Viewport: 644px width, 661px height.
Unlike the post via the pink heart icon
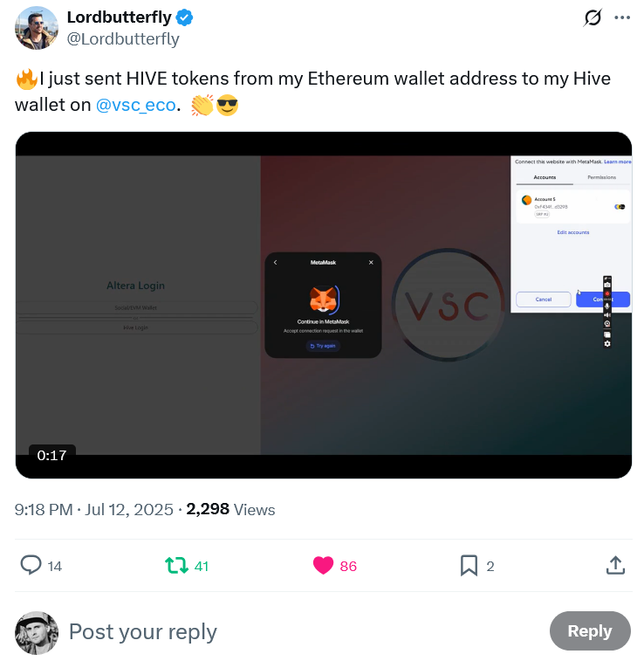(x=323, y=565)
